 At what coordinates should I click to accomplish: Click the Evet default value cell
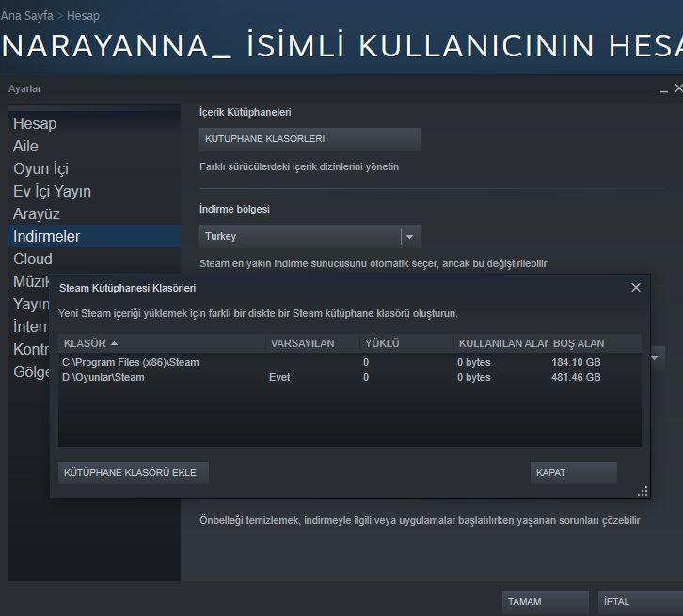(279, 377)
